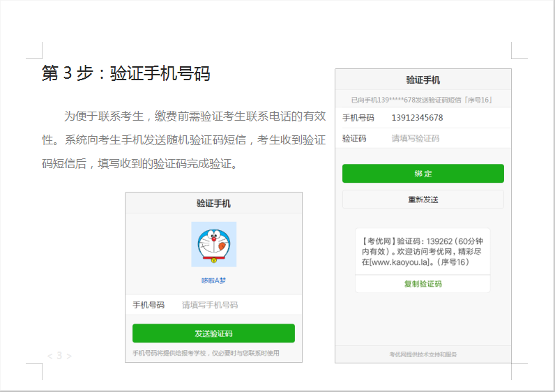Click the 验证手机 title above the 绑定 form
Viewport: 555px width, 392px height.
pyautogui.click(x=423, y=80)
